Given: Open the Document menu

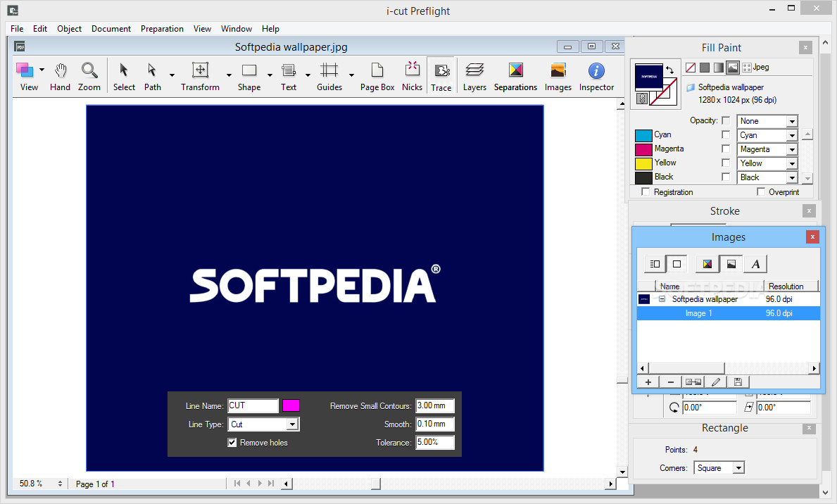Looking at the screenshot, I should tap(111, 29).
